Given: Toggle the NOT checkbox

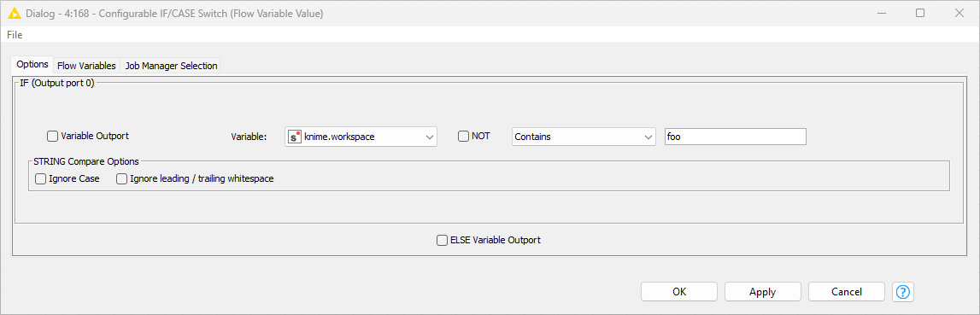Looking at the screenshot, I should [x=463, y=136].
